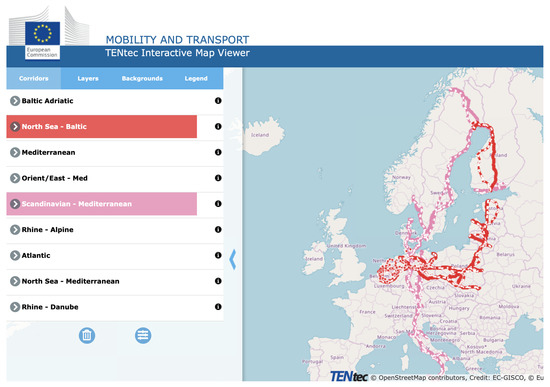Expand the Mediterranean chevron
This screenshot has height=387, width=550.
click(x=15, y=152)
